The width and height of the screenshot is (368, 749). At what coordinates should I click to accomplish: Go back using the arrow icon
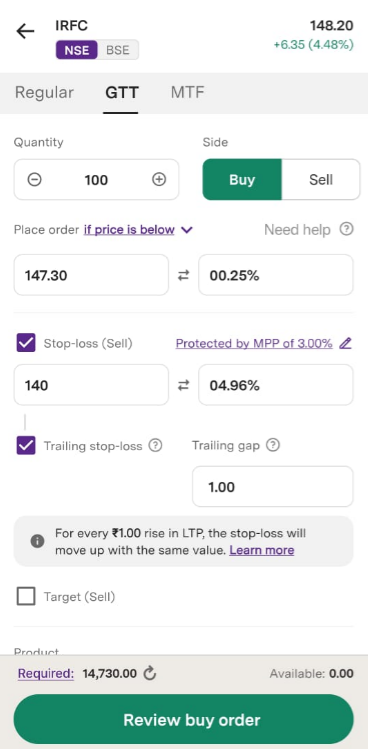[25, 32]
